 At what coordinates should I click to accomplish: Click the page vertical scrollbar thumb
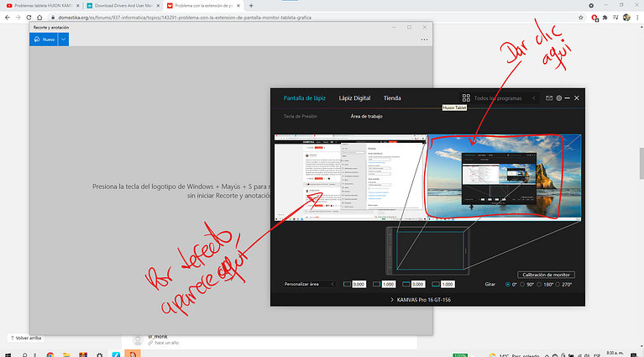coord(641,163)
